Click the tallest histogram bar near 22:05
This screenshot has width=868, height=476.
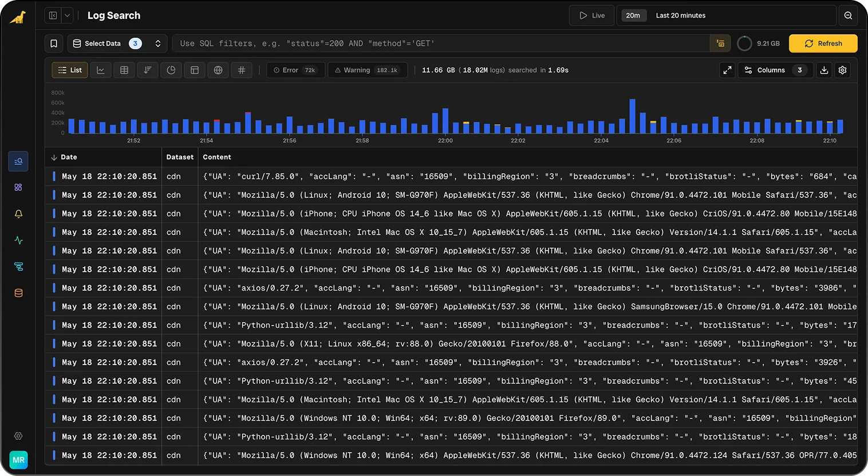(633, 116)
